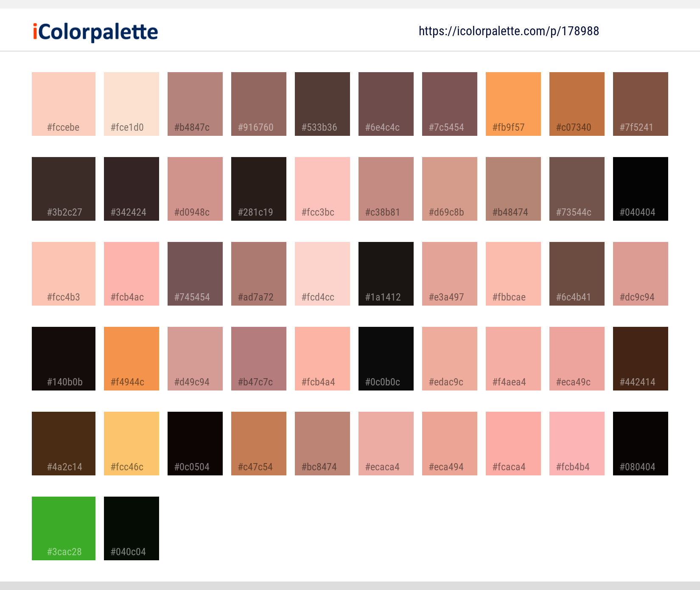
Task: Click the #eca494 swatch
Action: (450, 444)
